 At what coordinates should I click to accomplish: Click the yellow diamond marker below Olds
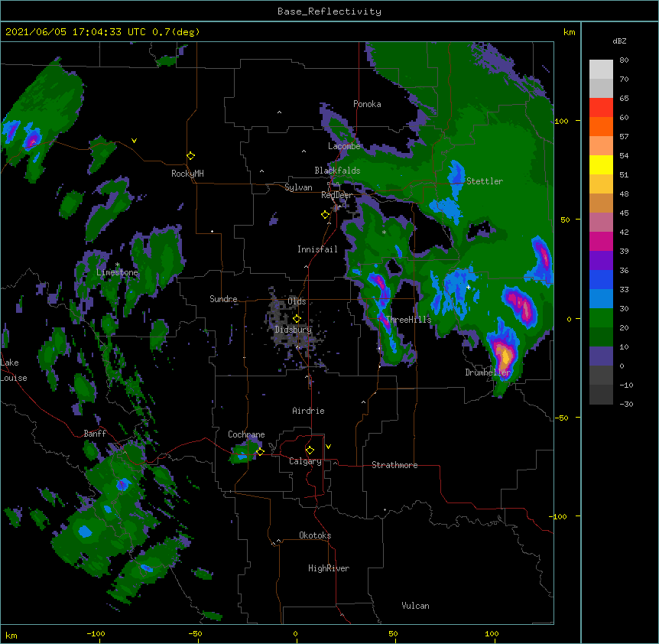pos(297,319)
